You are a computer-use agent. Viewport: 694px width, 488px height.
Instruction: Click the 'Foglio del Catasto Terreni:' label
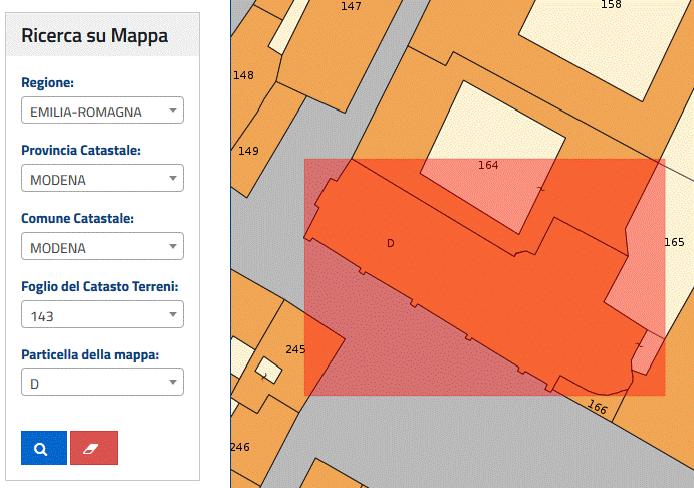(x=100, y=286)
